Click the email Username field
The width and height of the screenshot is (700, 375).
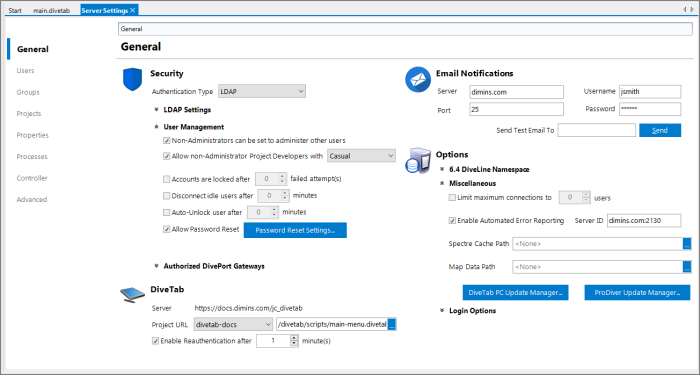click(x=650, y=92)
